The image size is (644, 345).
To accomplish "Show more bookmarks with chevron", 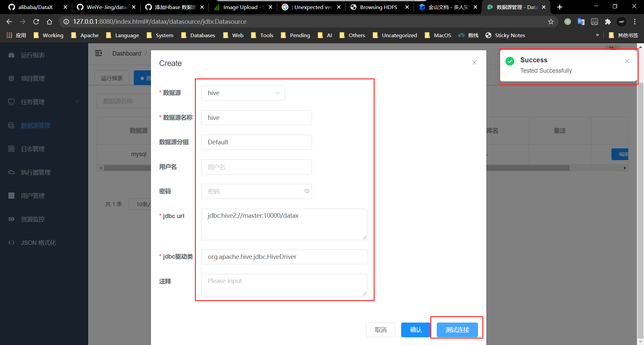I will tap(597, 35).
